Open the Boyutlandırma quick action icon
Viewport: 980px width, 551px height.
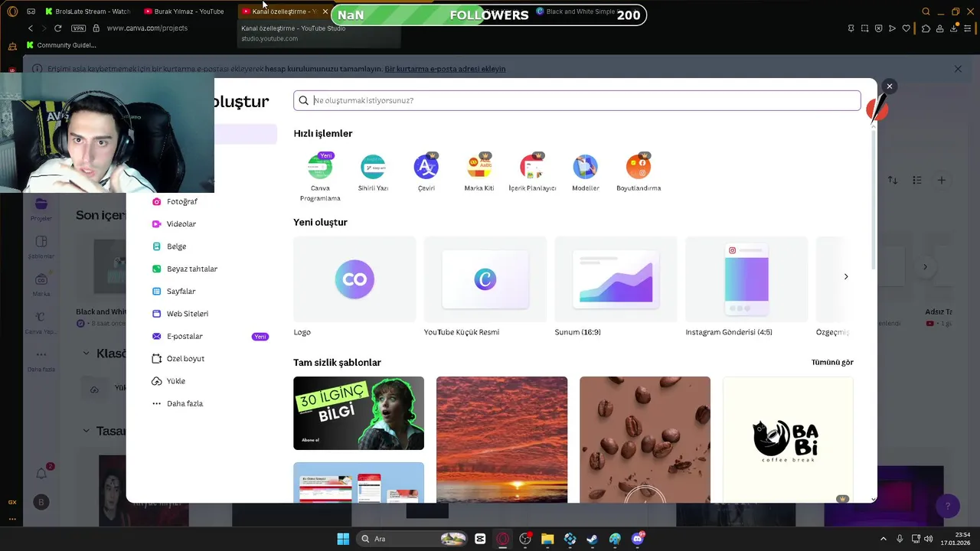[x=639, y=166]
